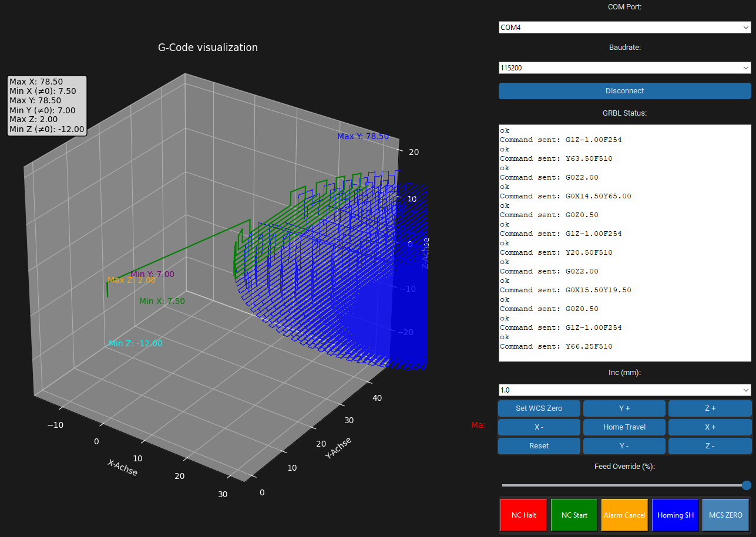Click Set WCS Zero button
The height and width of the screenshot is (537, 756).
point(539,408)
